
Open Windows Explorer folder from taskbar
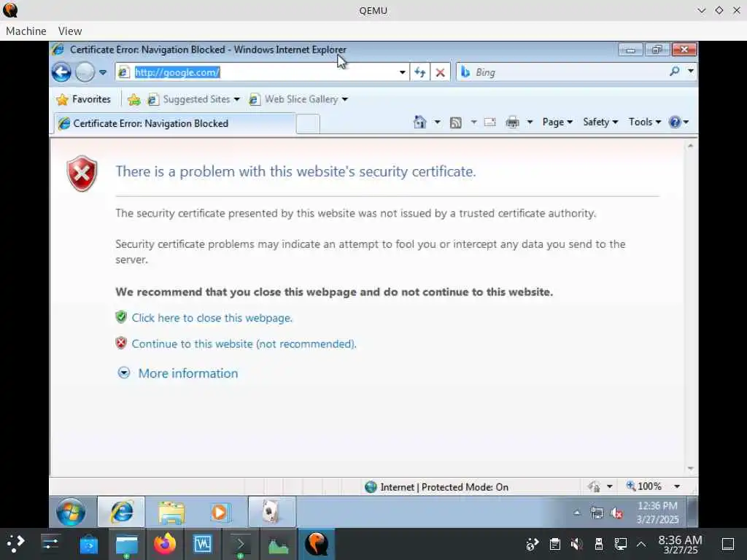tap(171, 513)
